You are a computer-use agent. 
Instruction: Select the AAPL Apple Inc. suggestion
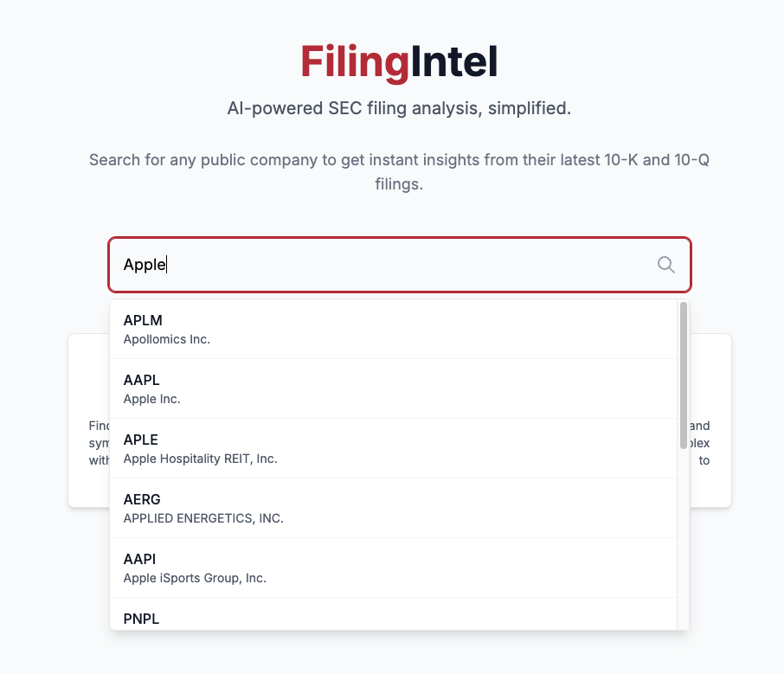coord(346,388)
